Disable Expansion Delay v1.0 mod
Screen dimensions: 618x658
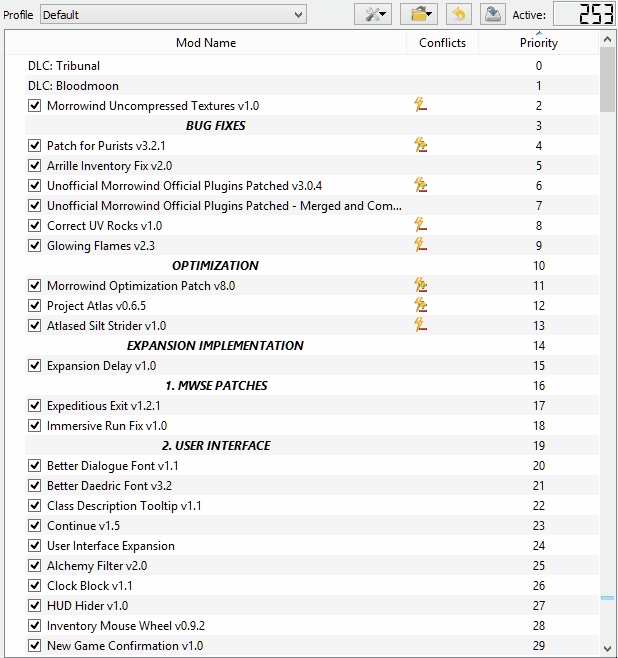point(34,366)
